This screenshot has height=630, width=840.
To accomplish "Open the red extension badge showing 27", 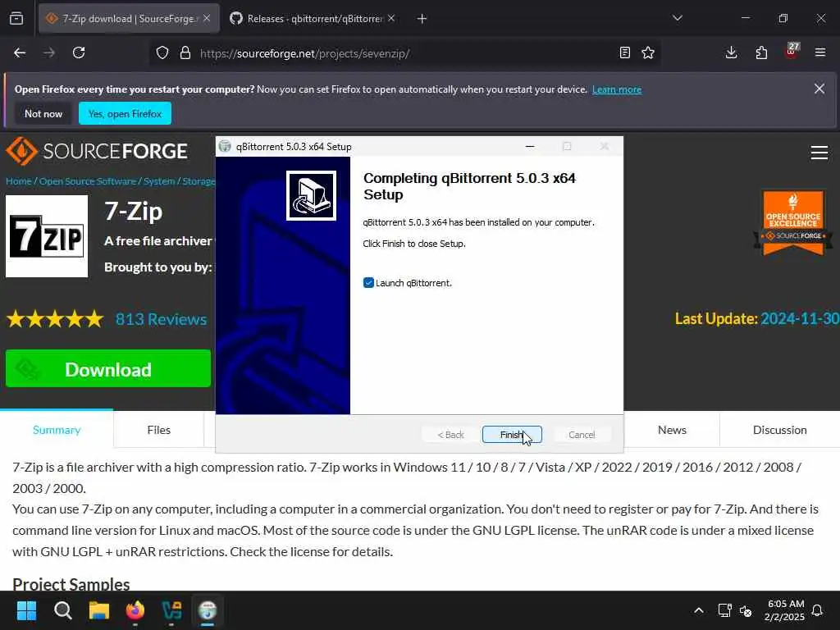I will click(792, 51).
